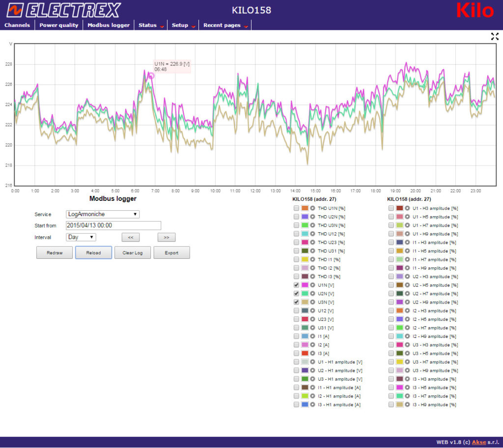Check the U2 - H5 amplitude checkbox
Screen dimensions: 503x448
391,285
